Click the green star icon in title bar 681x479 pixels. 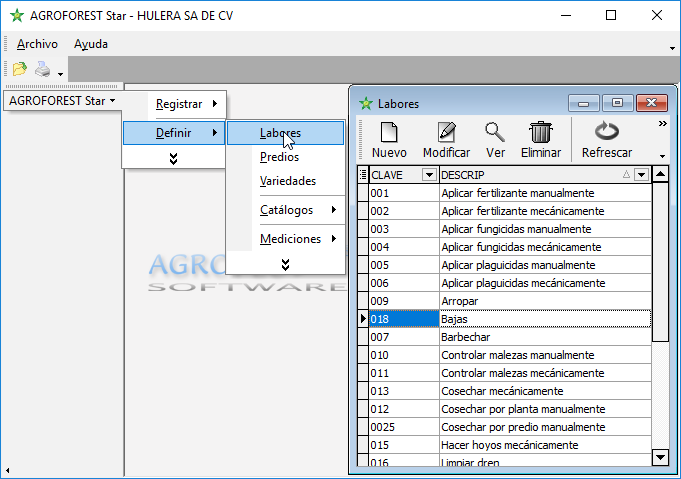pos(17,15)
